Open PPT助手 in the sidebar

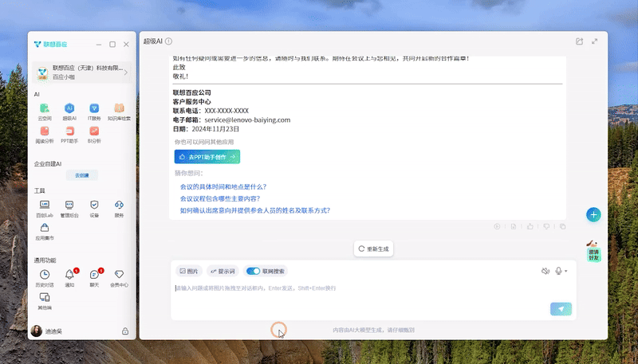(69, 135)
